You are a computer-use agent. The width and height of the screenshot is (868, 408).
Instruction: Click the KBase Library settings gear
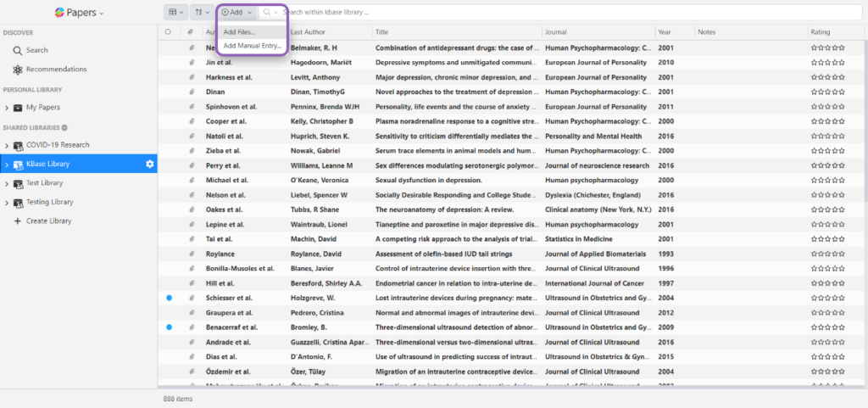149,164
